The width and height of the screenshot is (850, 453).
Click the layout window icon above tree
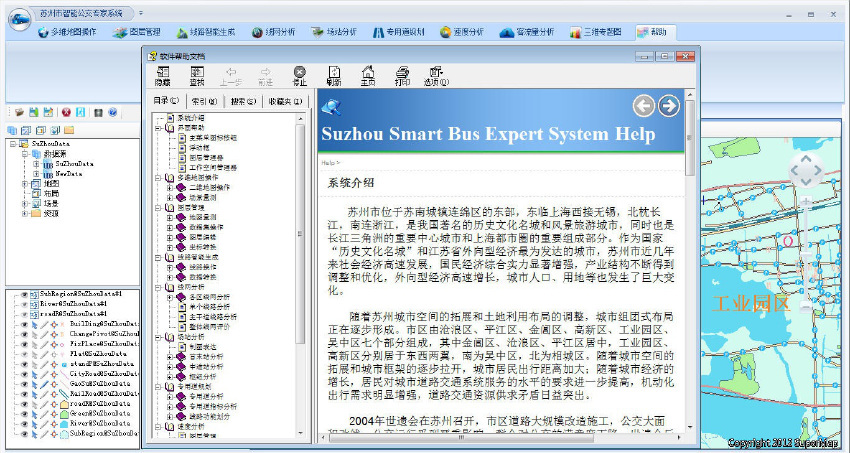click(x=41, y=130)
